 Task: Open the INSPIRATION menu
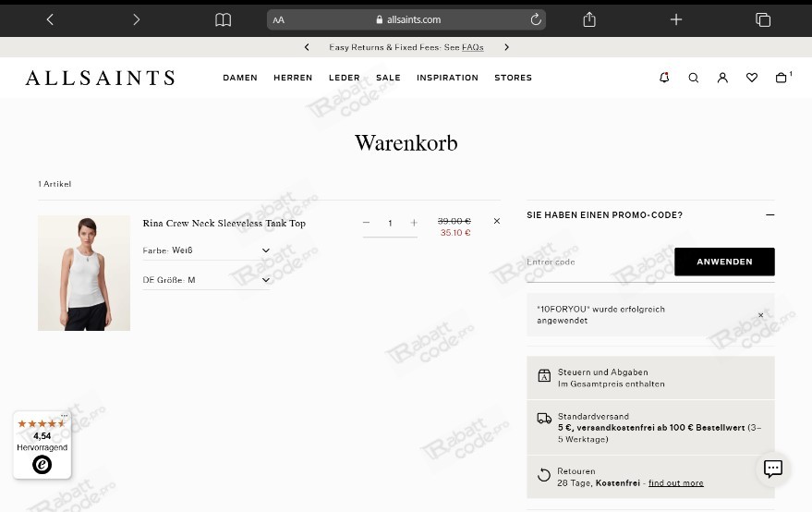447,78
